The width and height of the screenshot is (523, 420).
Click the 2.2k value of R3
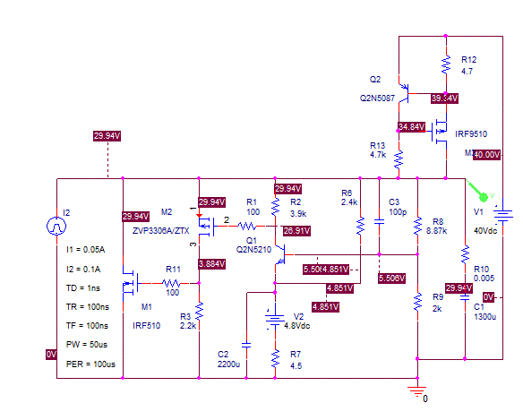[188, 326]
